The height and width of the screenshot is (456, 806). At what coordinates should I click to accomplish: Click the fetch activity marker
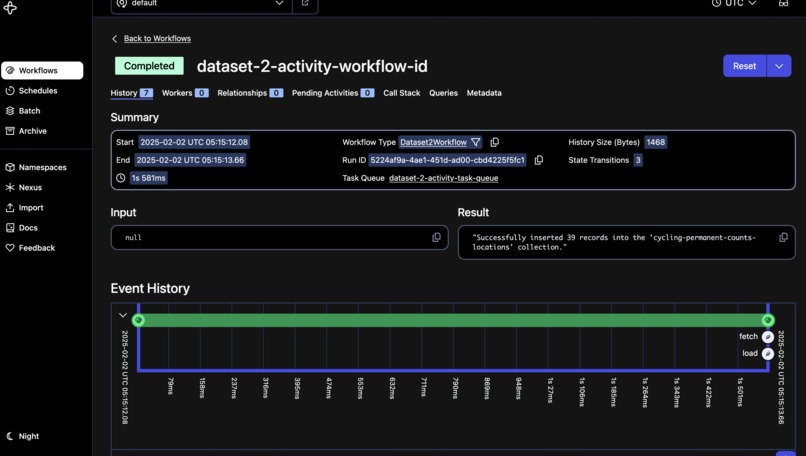(x=767, y=337)
